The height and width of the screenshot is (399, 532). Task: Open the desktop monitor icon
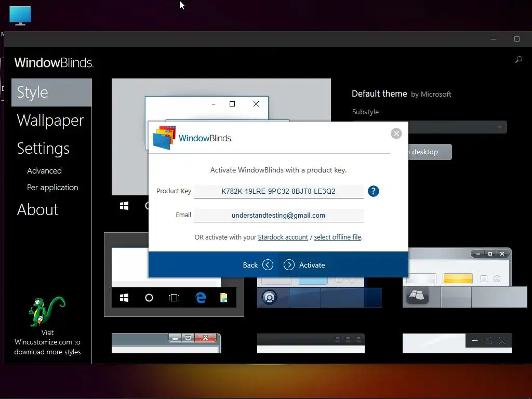coord(20,16)
